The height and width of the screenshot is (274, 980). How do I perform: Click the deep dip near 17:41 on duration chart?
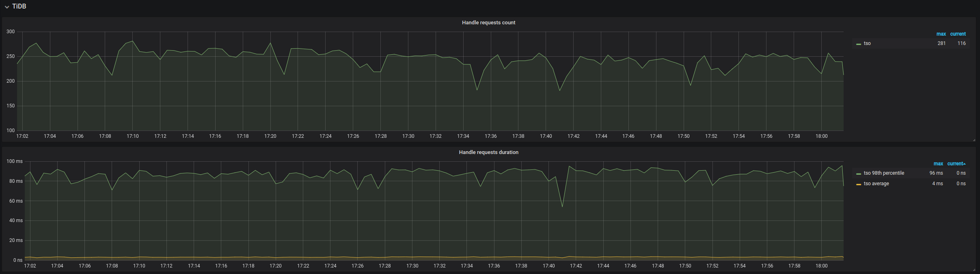click(562, 206)
